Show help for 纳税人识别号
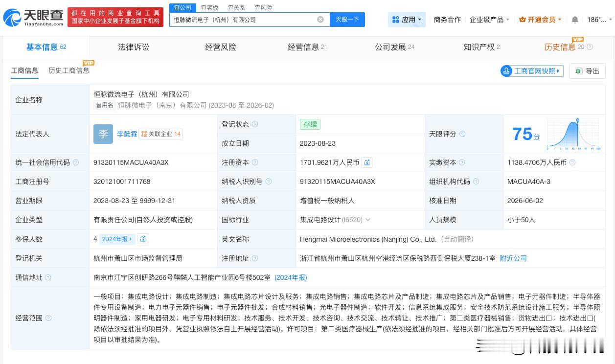615x364 pixels. click(x=269, y=182)
